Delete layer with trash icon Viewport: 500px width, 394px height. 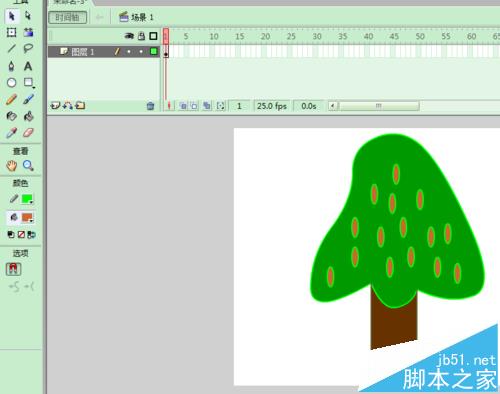point(150,106)
